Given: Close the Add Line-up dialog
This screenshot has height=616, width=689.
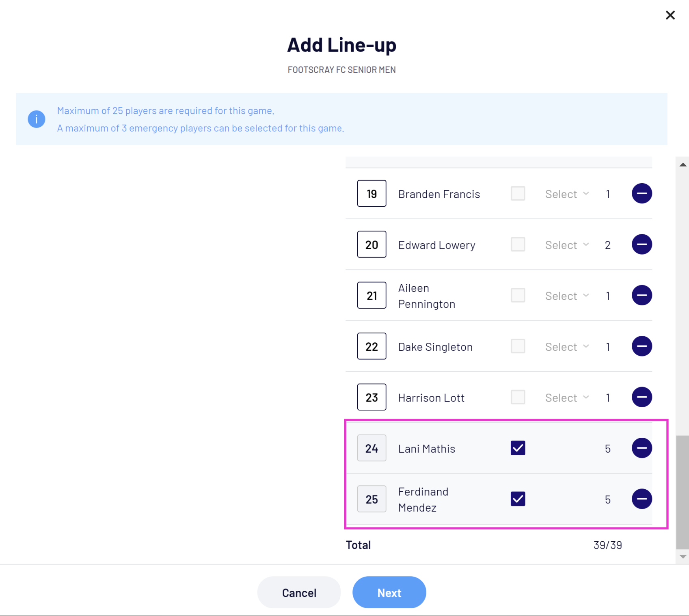Looking at the screenshot, I should point(670,15).
